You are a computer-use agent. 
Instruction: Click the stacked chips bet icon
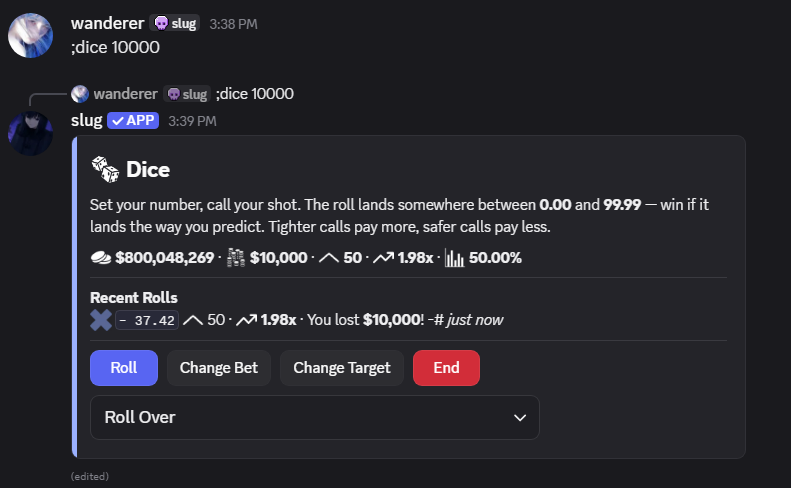click(236, 258)
